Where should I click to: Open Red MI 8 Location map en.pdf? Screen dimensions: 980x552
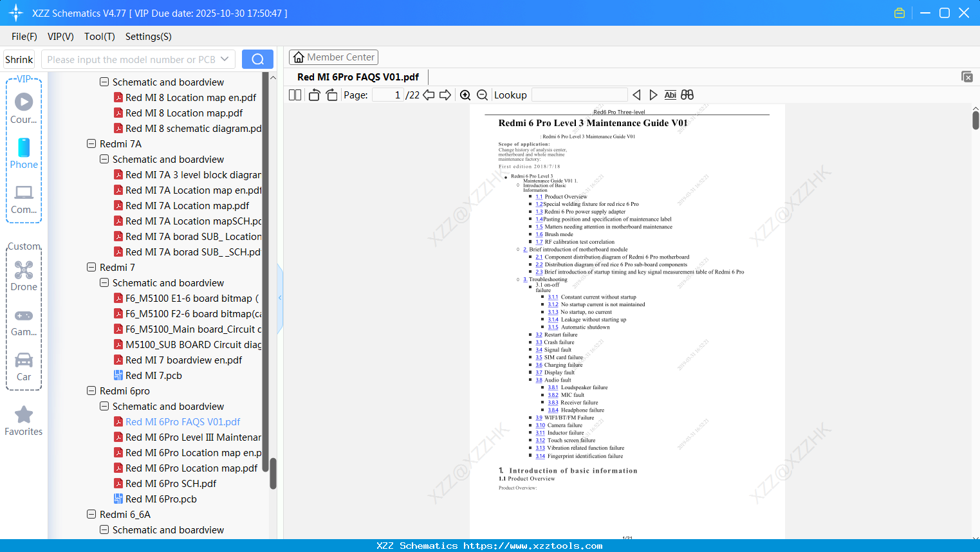pos(185,98)
